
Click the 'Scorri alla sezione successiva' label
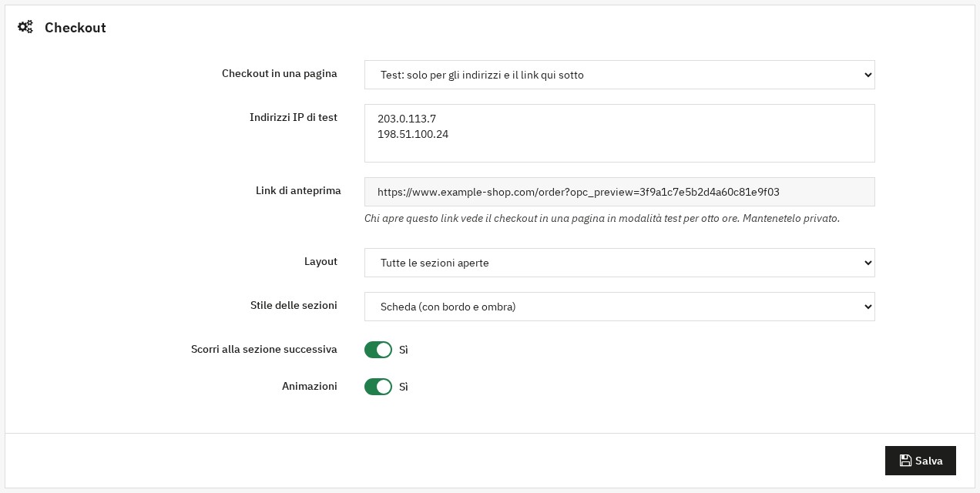(264, 350)
